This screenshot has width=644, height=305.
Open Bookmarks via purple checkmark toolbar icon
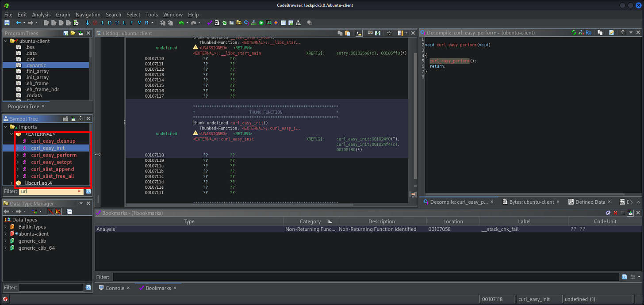[x=210, y=23]
